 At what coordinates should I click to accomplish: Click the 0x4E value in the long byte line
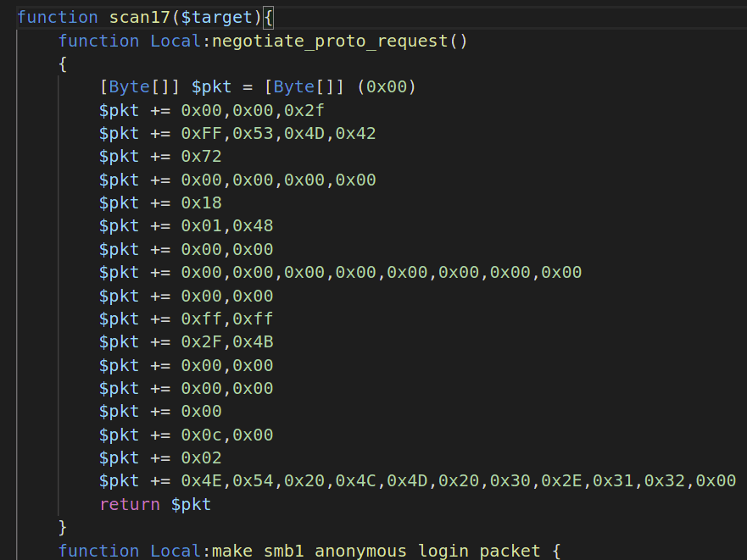201,481
